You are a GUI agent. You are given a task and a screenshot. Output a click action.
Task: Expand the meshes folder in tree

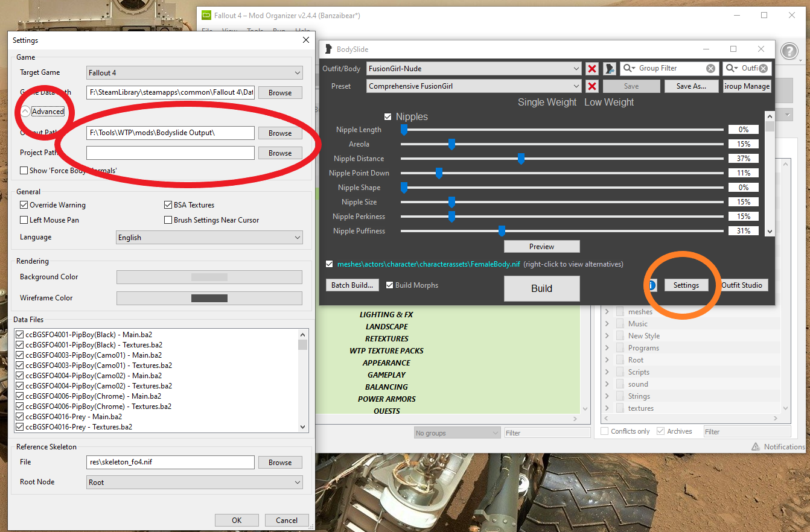pos(607,312)
